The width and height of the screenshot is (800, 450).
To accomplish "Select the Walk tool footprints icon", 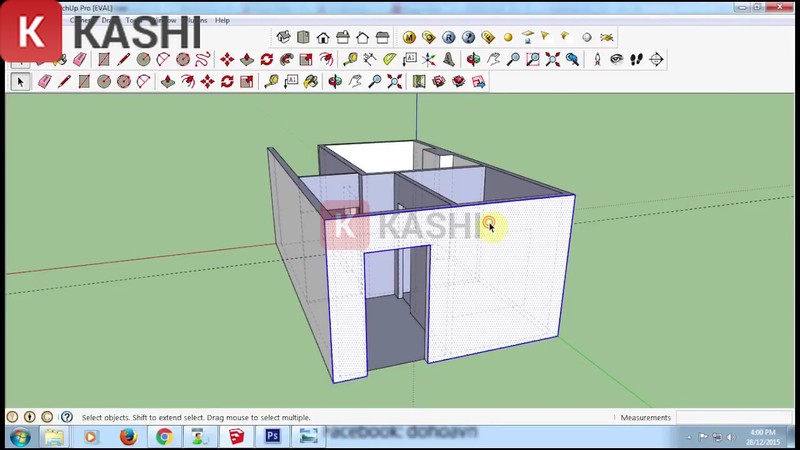I will point(636,60).
